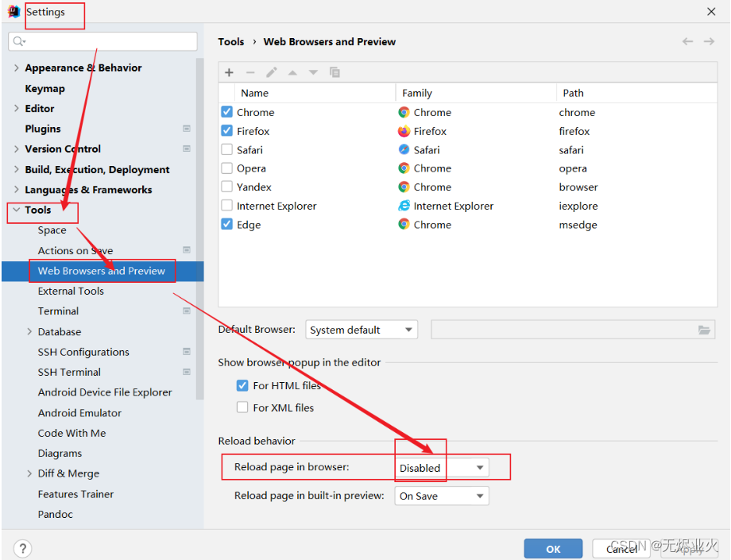Click the Move Down arrow icon
Screen dimensions: 731x560
pyautogui.click(x=313, y=72)
